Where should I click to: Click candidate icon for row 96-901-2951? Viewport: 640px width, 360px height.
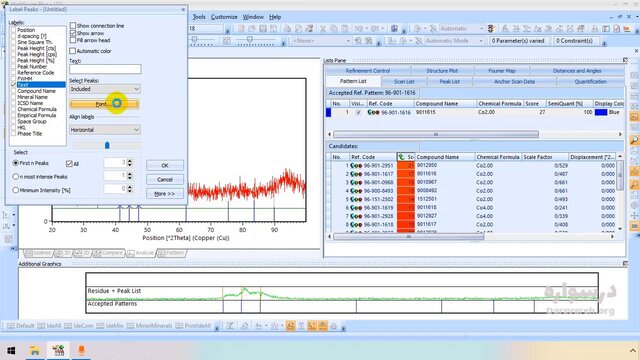(x=356, y=165)
